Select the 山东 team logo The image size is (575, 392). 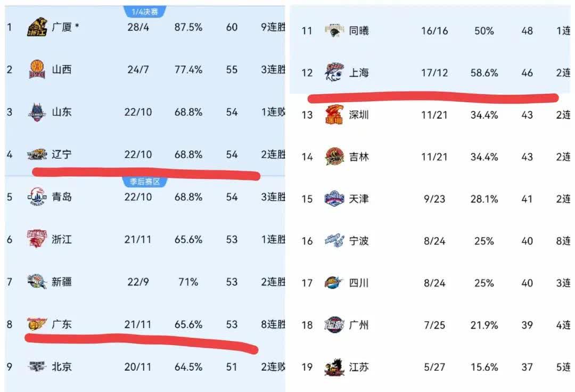click(x=37, y=112)
